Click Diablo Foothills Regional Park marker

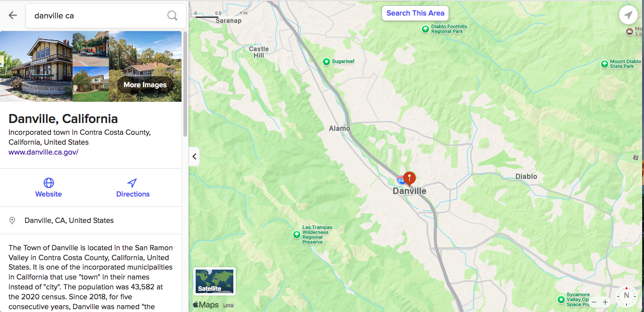click(x=425, y=29)
